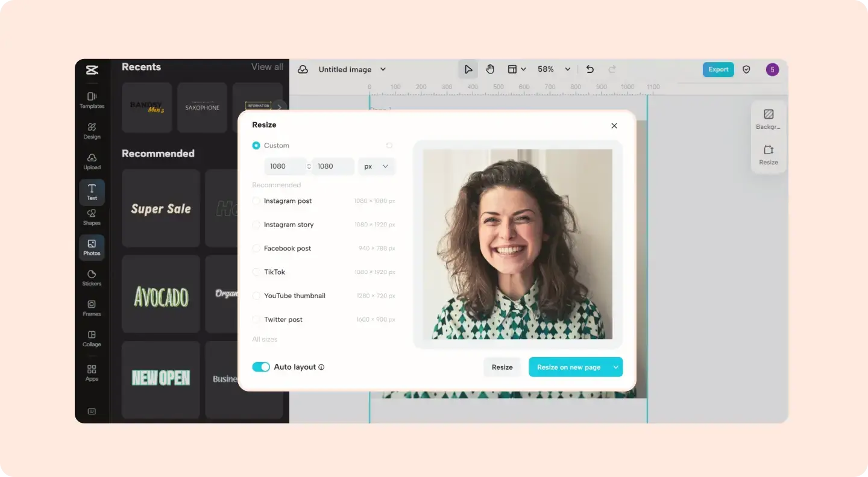Viewport: 868px width, 477px height.
Task: Toggle the Auto layout switch
Action: click(261, 367)
